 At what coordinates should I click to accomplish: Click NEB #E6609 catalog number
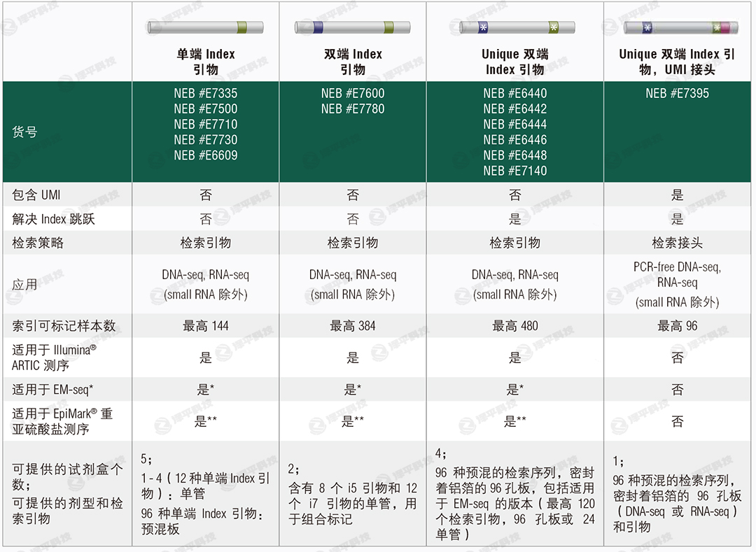coord(206,155)
